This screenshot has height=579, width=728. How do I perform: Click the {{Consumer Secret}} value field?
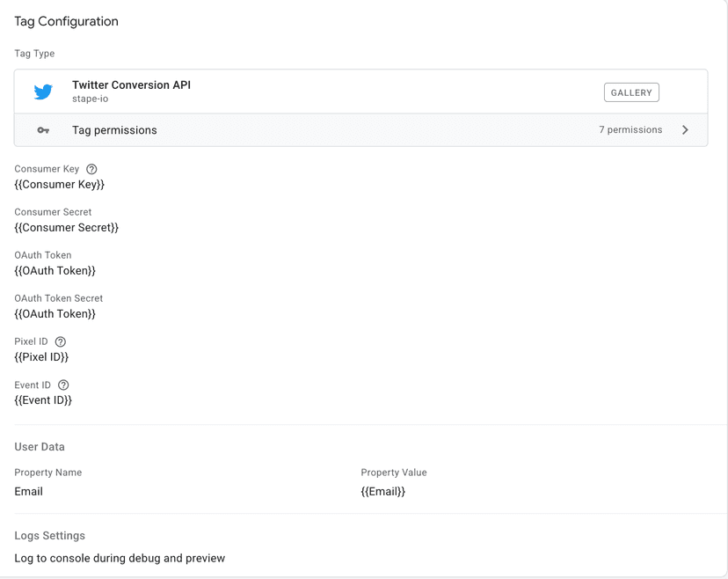coord(66,228)
